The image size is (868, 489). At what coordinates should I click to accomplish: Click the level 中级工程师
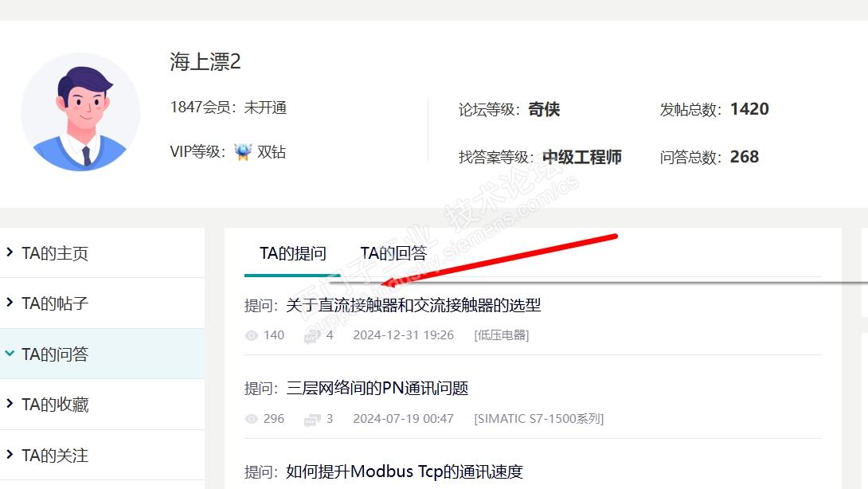[582, 157]
